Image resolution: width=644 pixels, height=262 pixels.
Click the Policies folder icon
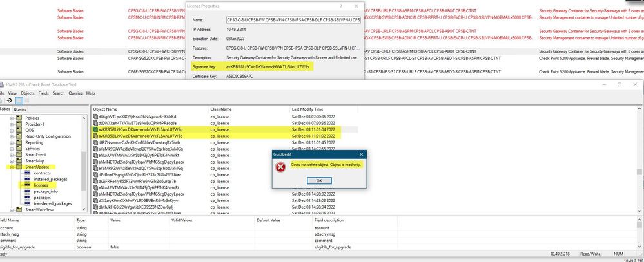(19, 118)
